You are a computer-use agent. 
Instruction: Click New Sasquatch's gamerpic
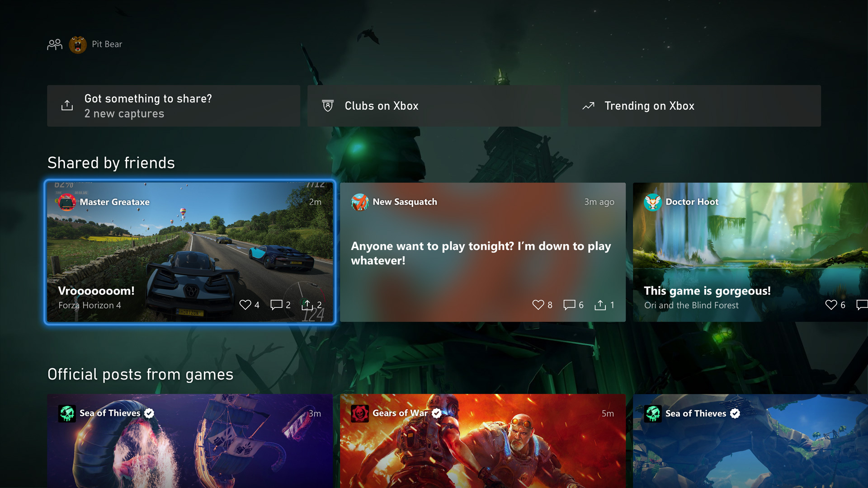360,202
